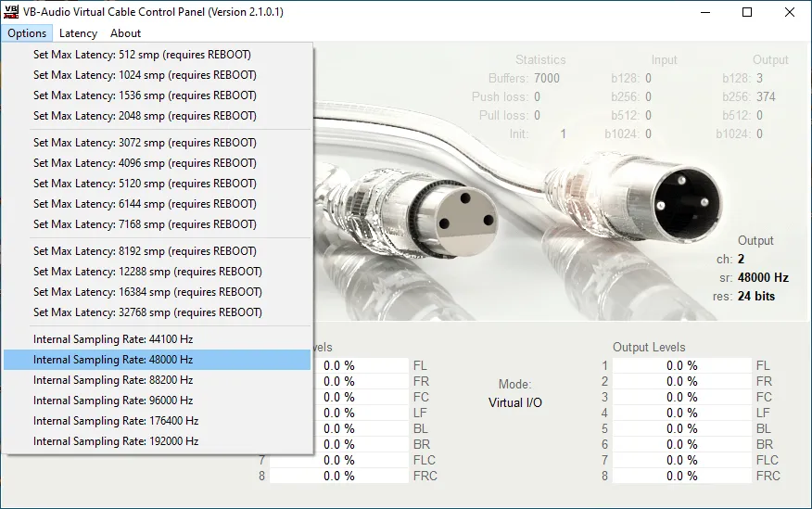Viewport: 812px width, 509px height.
Task: Click the Output Levels FRC level bar
Action: pyautogui.click(x=681, y=476)
